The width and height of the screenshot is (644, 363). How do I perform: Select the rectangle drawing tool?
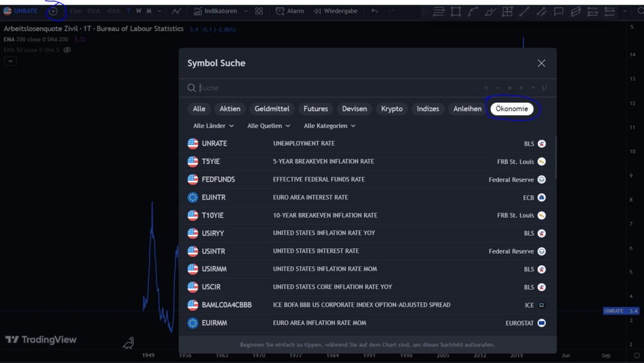click(456, 12)
